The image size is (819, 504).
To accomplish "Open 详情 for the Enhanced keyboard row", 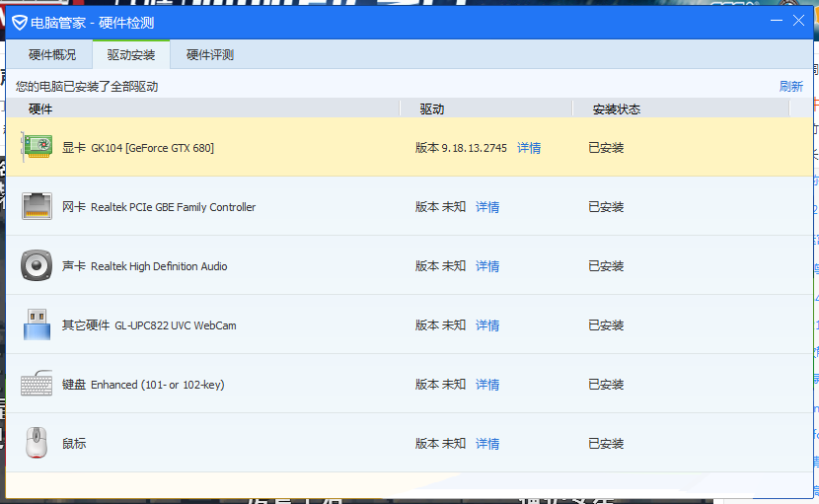I will tap(487, 385).
